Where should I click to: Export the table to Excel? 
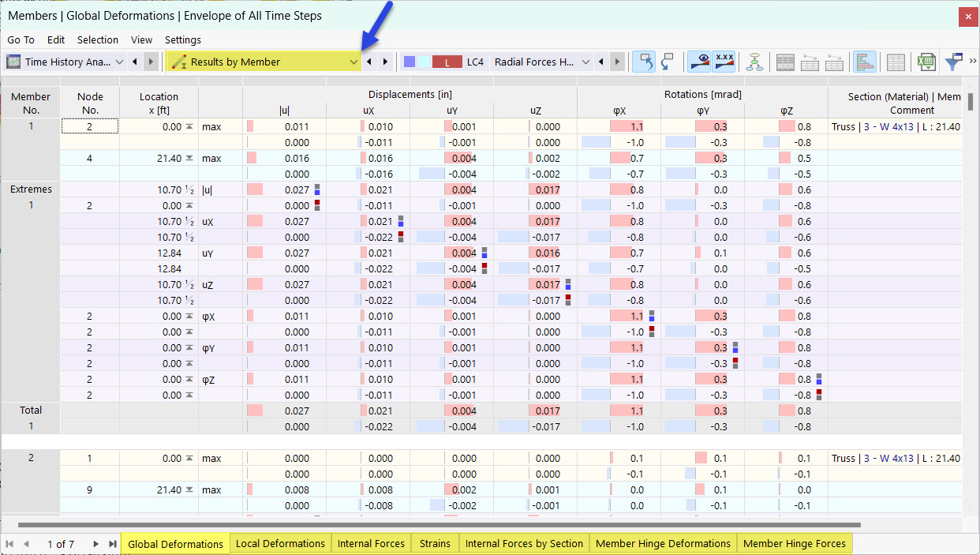pos(926,61)
